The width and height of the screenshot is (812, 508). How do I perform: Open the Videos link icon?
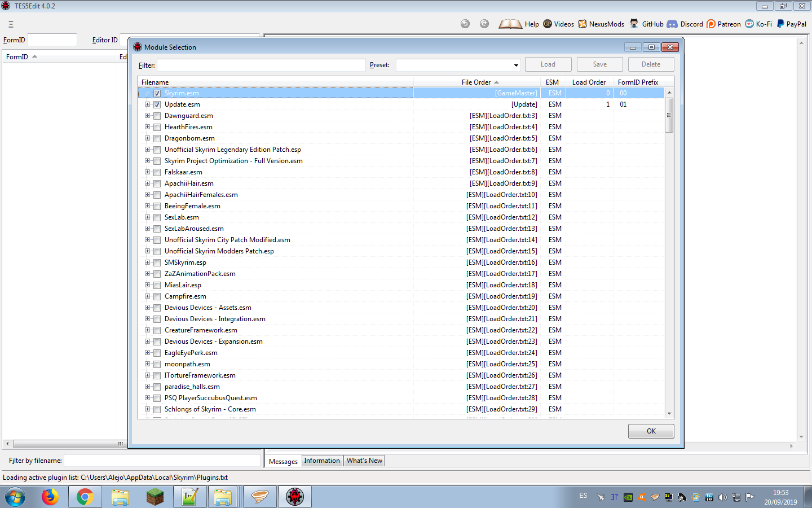pos(548,24)
